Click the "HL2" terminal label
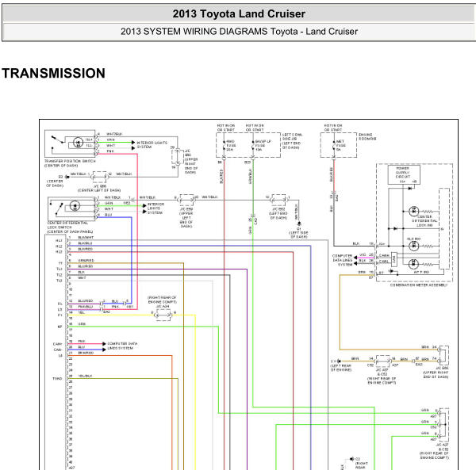476x470 pixels. pyautogui.click(x=59, y=246)
